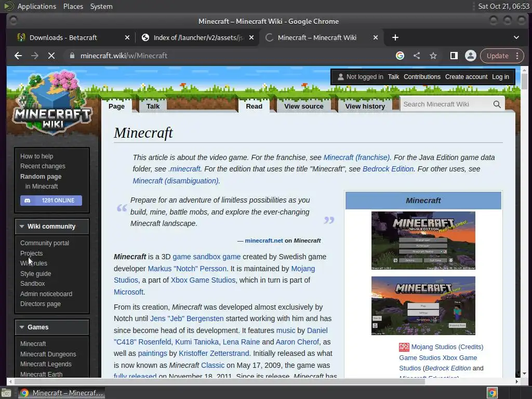Open the wiki Talk tab
532x399 pixels.
153,106
